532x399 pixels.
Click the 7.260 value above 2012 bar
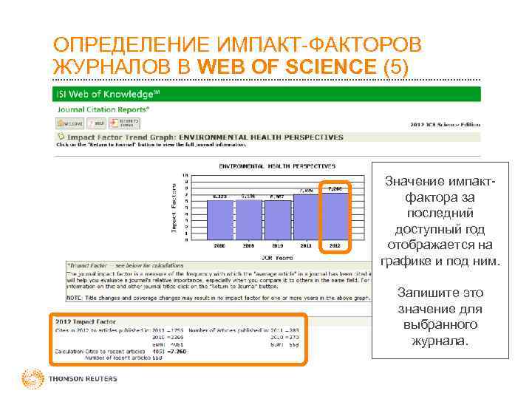click(335, 188)
